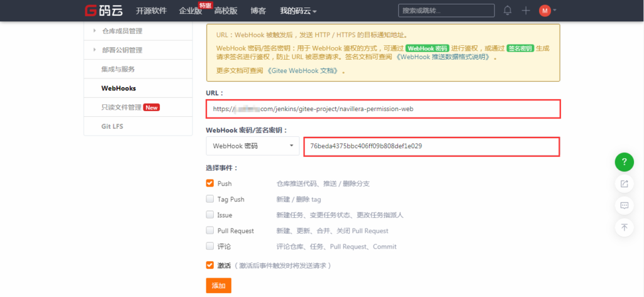644x297 pixels.
Task: Click the webhook URL input field
Action: click(x=382, y=109)
